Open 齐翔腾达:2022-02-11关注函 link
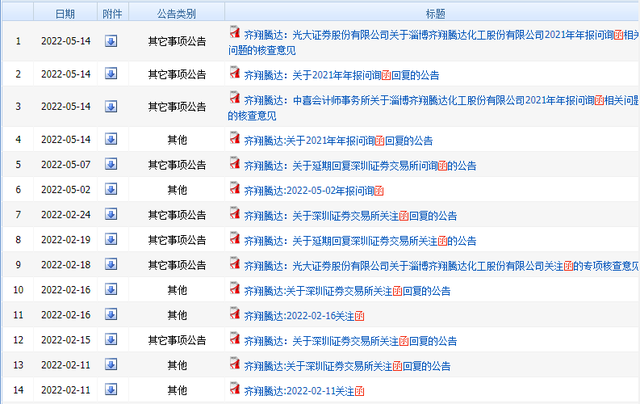 (x=304, y=391)
